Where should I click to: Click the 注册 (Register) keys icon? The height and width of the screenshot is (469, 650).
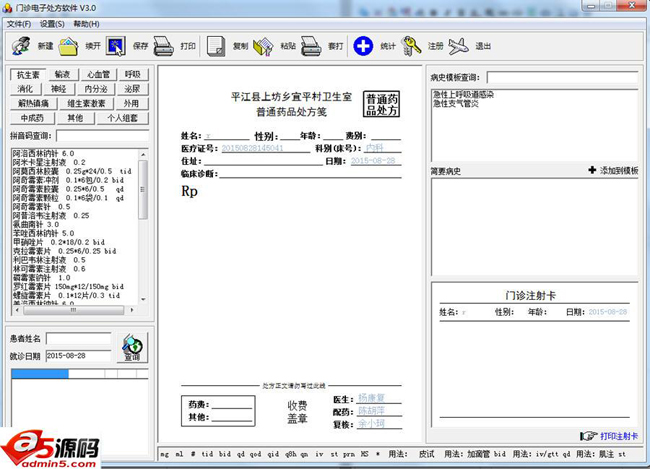(411, 45)
